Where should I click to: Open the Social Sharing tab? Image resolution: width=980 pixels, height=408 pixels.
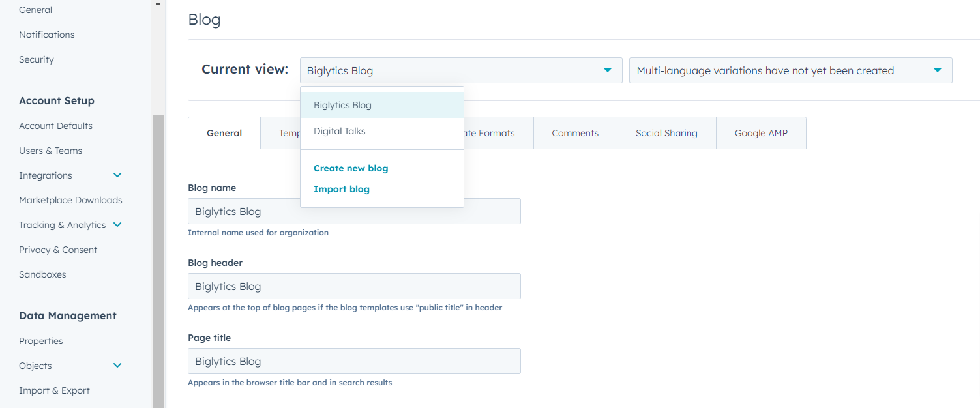pyautogui.click(x=666, y=133)
